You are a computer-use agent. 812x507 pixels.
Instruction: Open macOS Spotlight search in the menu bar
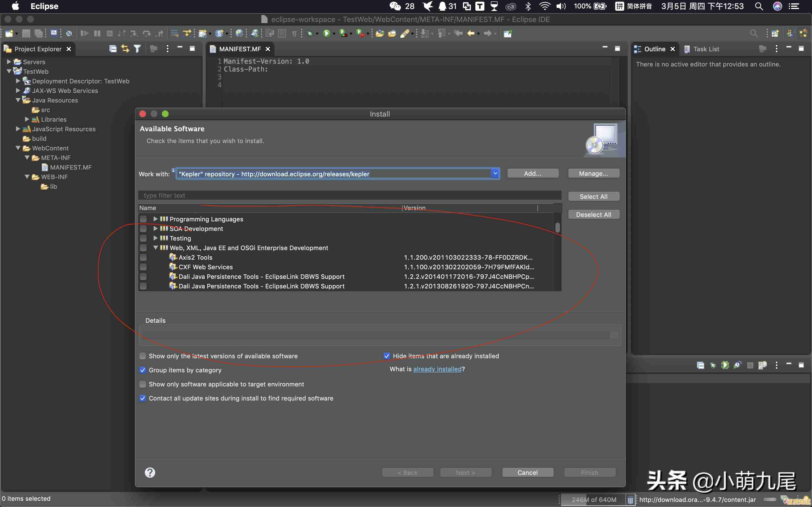[x=759, y=6]
